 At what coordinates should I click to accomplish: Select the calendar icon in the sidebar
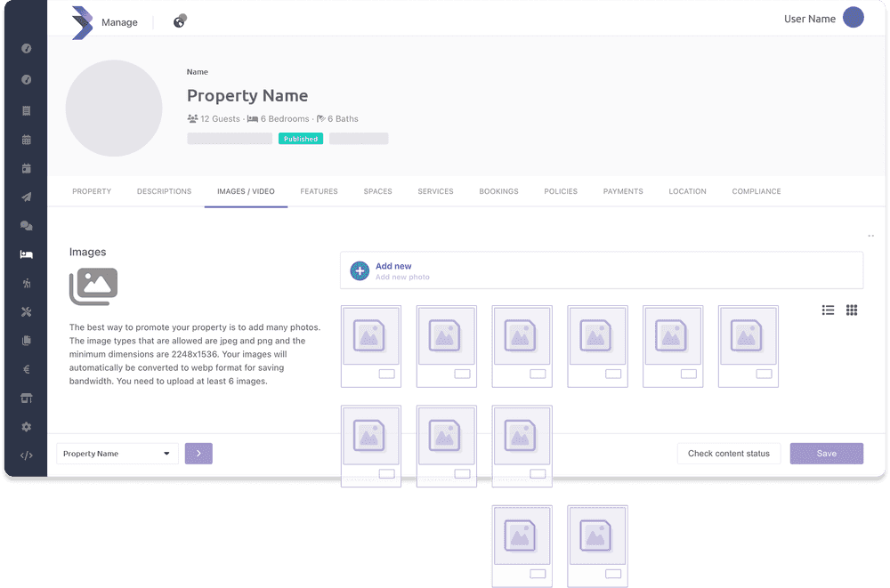[x=26, y=140]
